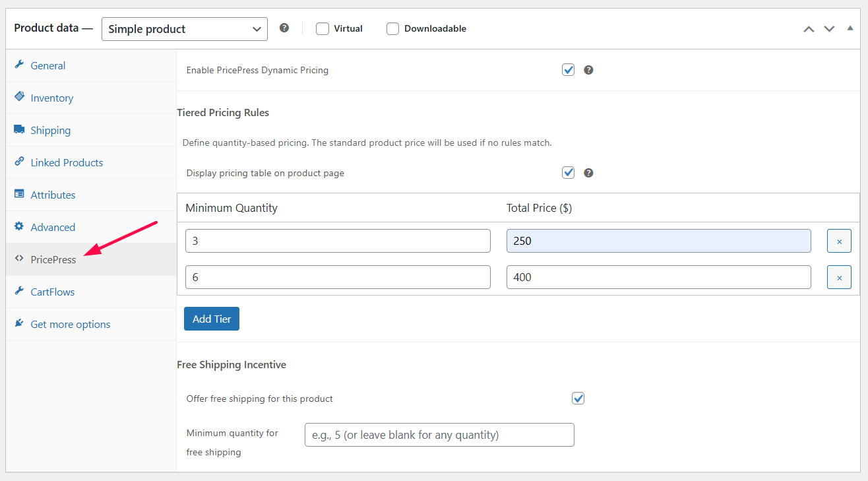868x481 pixels.
Task: Click the Advanced gear icon
Action: pos(19,226)
